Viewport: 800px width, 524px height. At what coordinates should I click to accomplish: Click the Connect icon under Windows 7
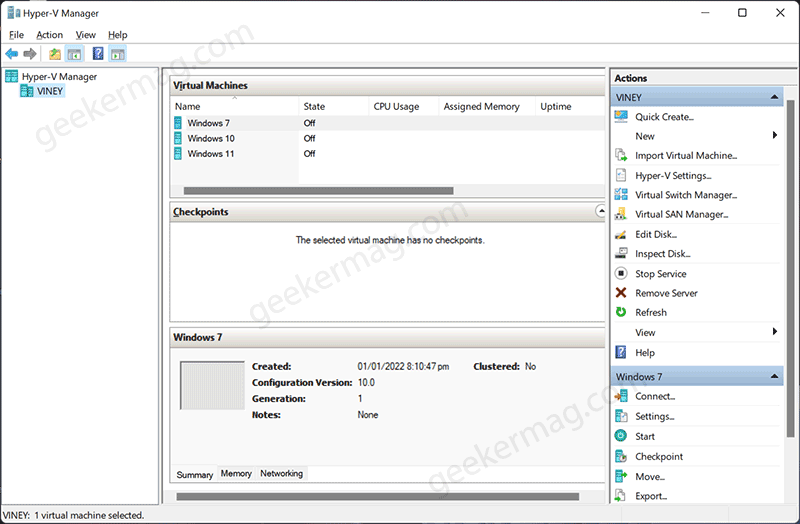(x=621, y=396)
